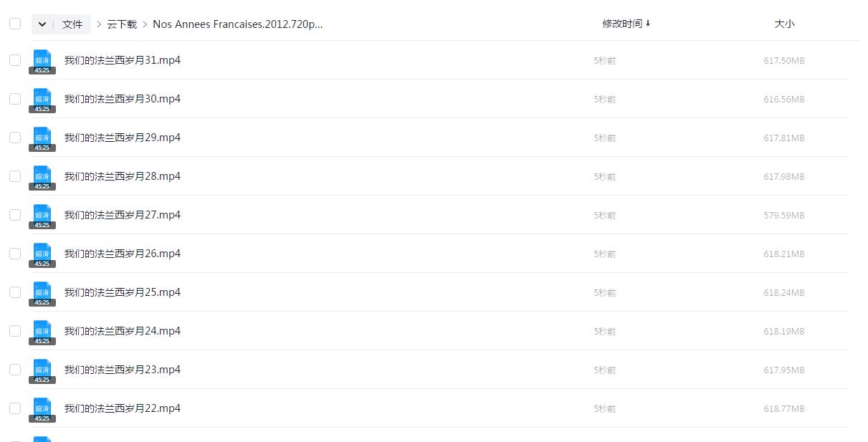The width and height of the screenshot is (868, 442).
Task: Click the video icon for 我们的法兰西岁月25.mp4
Action: (x=42, y=293)
